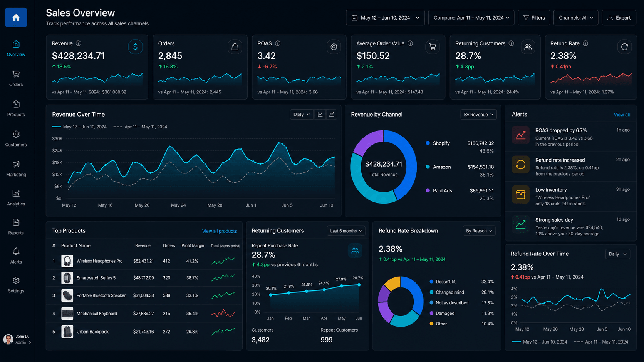Click View all products link
This screenshot has width=644, height=362.
(x=220, y=231)
